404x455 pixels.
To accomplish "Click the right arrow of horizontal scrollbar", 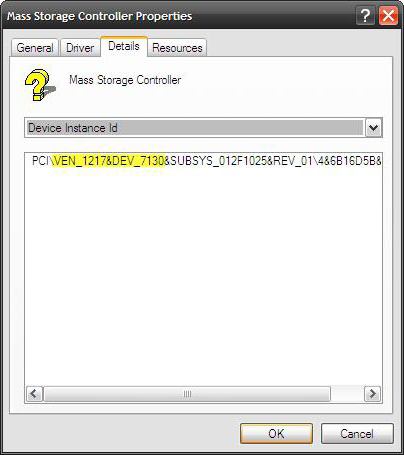I will coord(372,394).
